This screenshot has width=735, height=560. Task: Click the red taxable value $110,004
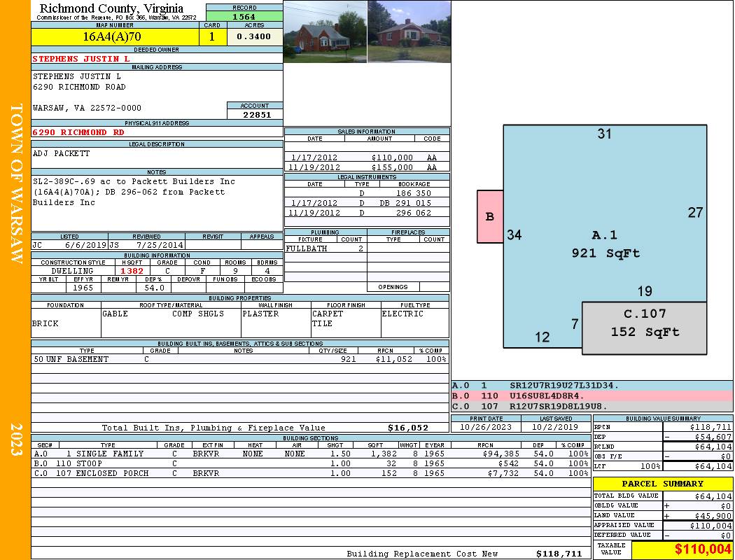682,549
